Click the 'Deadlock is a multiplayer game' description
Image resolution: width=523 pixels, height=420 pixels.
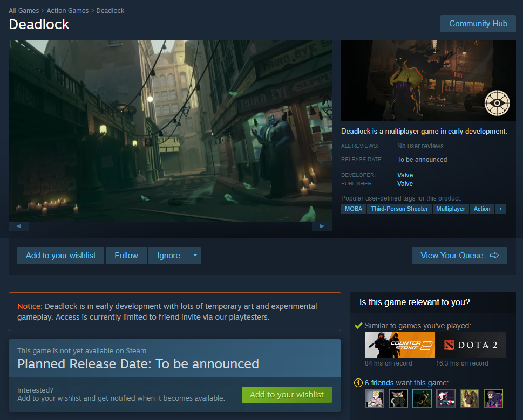[424, 131]
